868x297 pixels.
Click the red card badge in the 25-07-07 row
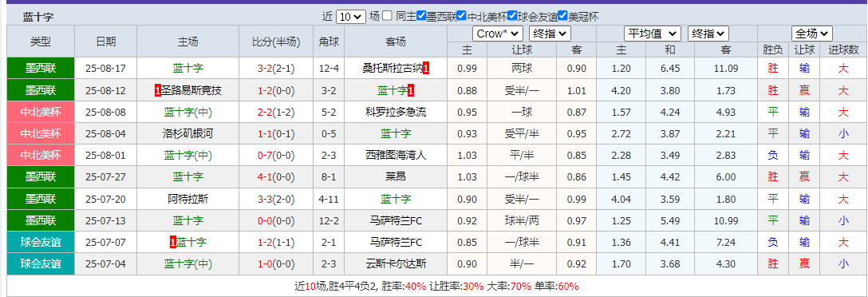pyautogui.click(x=172, y=242)
